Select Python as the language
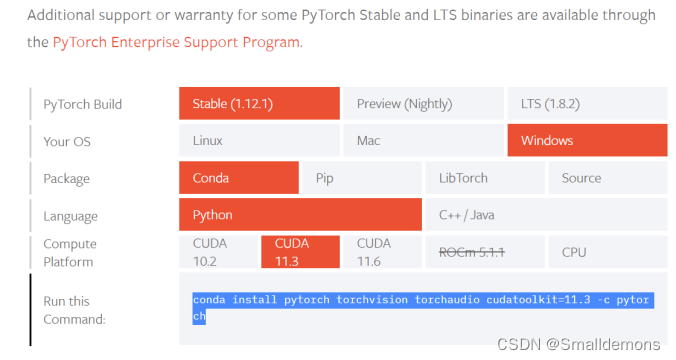The height and width of the screenshot is (360, 676). (300, 215)
